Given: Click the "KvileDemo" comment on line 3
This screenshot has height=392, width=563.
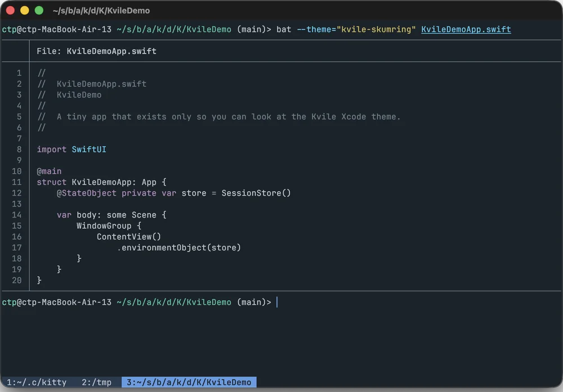Looking at the screenshot, I should (x=79, y=95).
